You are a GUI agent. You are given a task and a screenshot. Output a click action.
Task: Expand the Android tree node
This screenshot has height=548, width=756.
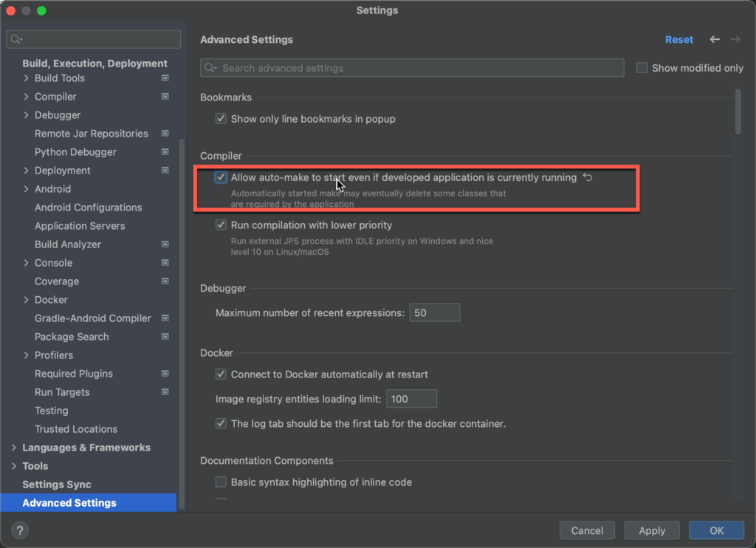pyautogui.click(x=26, y=189)
